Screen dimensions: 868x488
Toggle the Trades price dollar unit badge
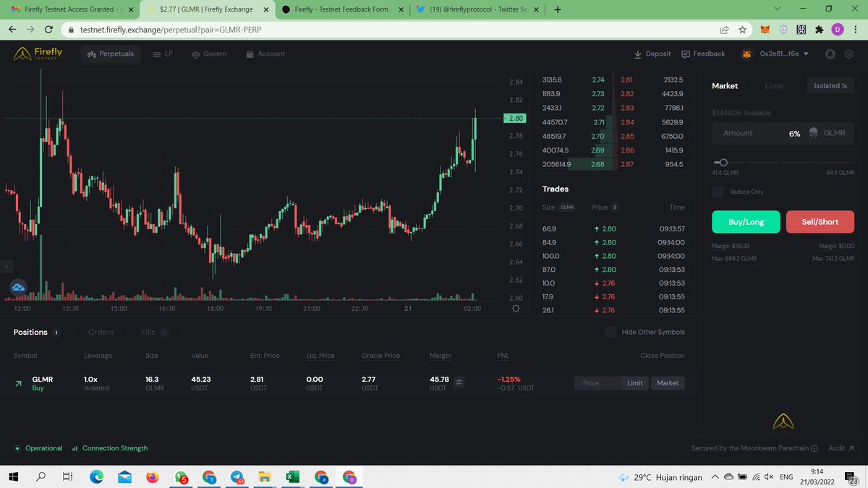[614, 207]
